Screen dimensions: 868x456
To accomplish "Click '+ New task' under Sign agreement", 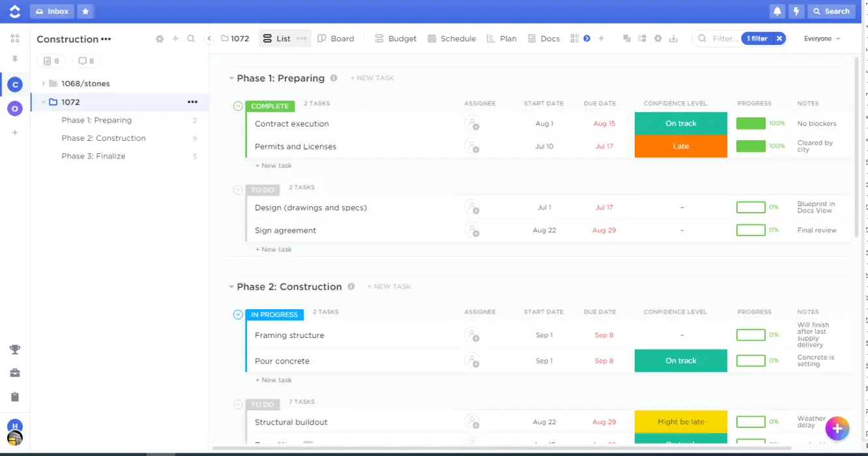I will click(274, 249).
